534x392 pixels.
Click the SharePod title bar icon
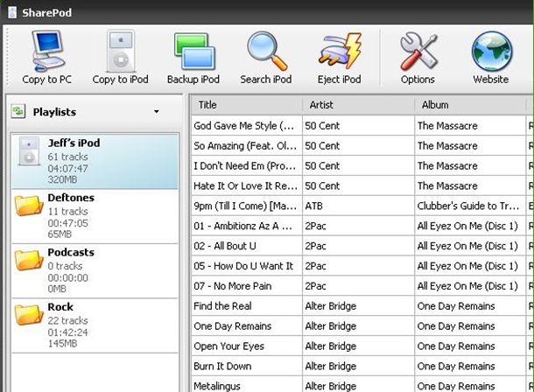(12, 12)
